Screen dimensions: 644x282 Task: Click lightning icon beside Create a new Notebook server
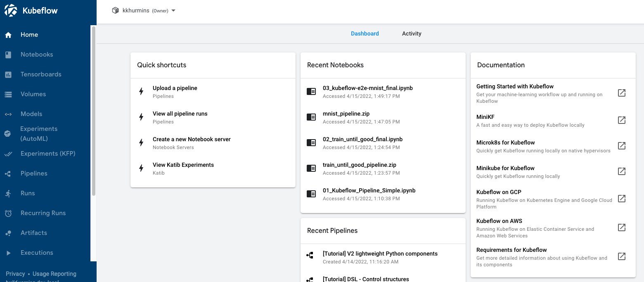coord(141,143)
